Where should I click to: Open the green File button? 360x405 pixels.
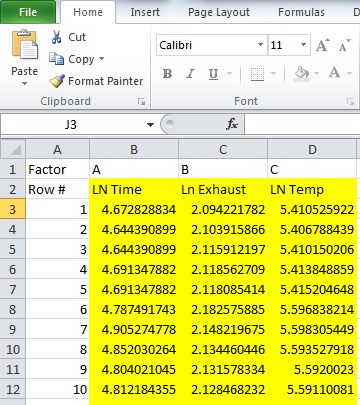28,12
